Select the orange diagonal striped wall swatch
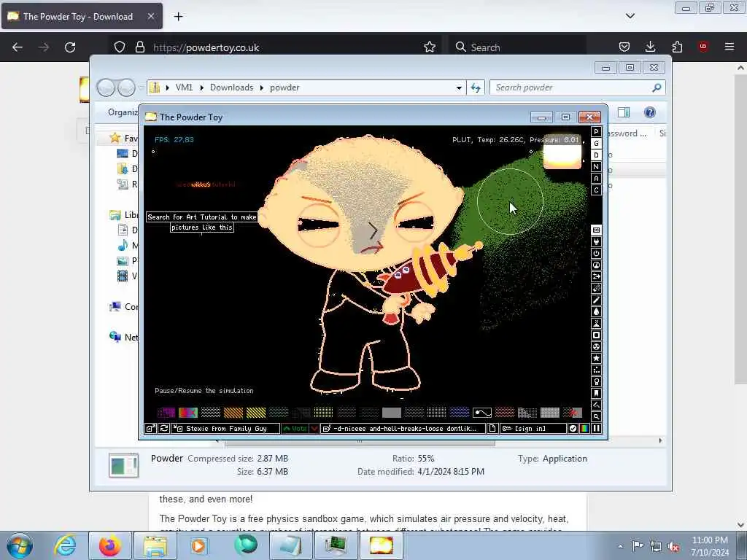747x560 pixels. click(233, 413)
